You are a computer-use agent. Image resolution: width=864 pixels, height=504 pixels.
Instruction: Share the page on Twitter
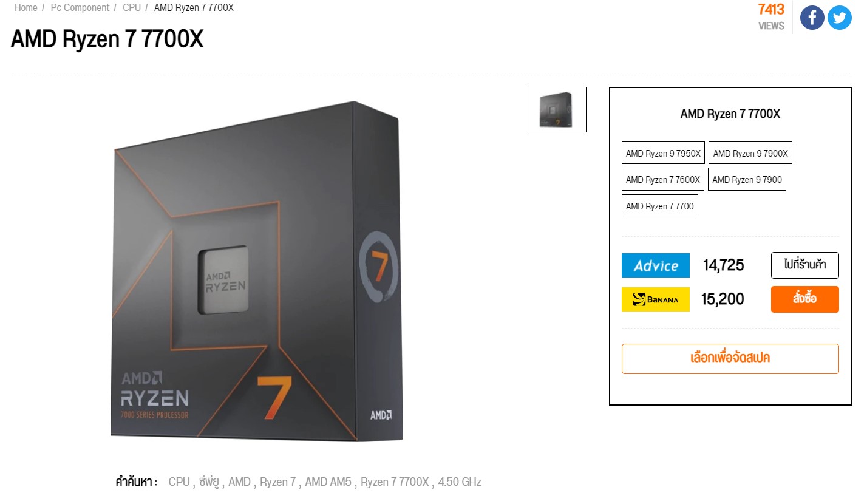[x=840, y=18]
